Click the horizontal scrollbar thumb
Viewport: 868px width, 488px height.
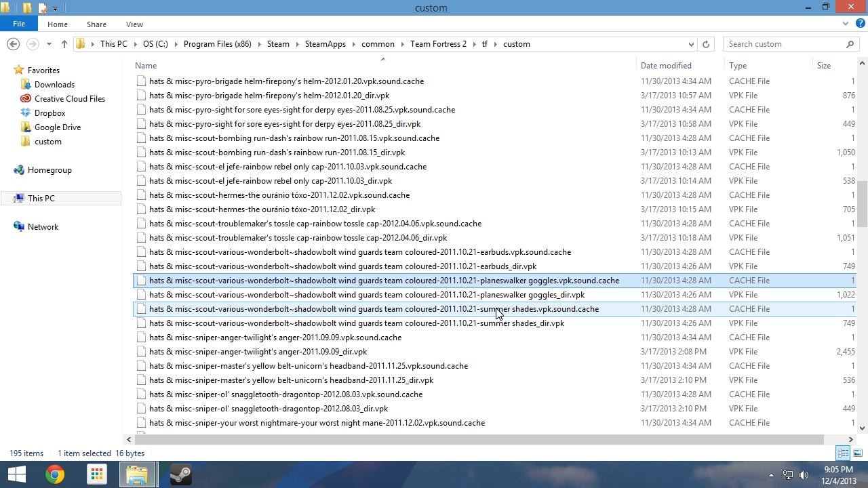(478, 439)
